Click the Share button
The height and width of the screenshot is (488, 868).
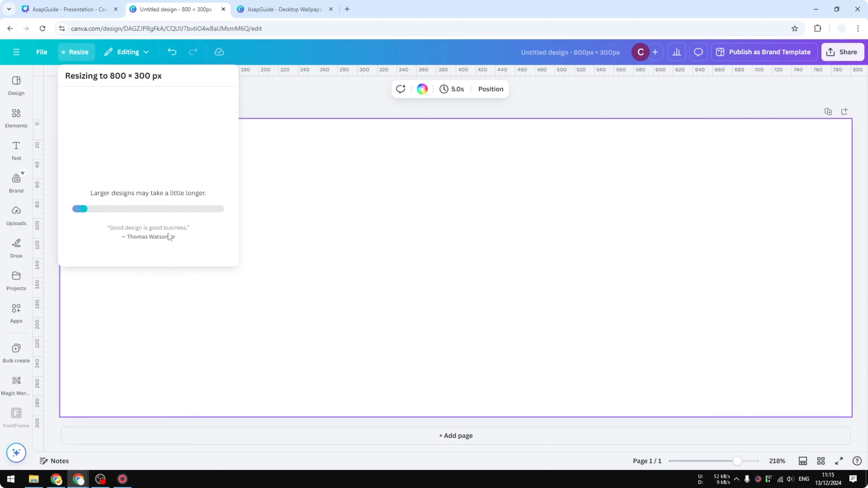coord(842,52)
